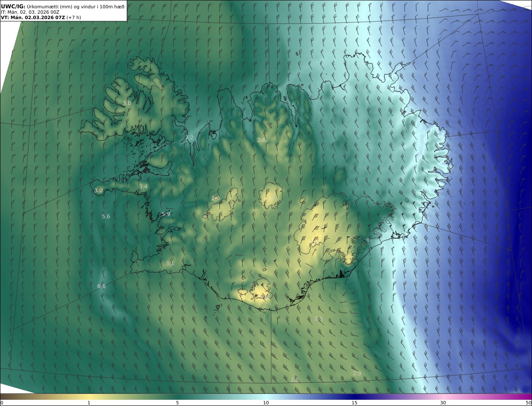Click the 2.9 value over the southern sea
Screen dimensions: 532x406
pos(357,374)
